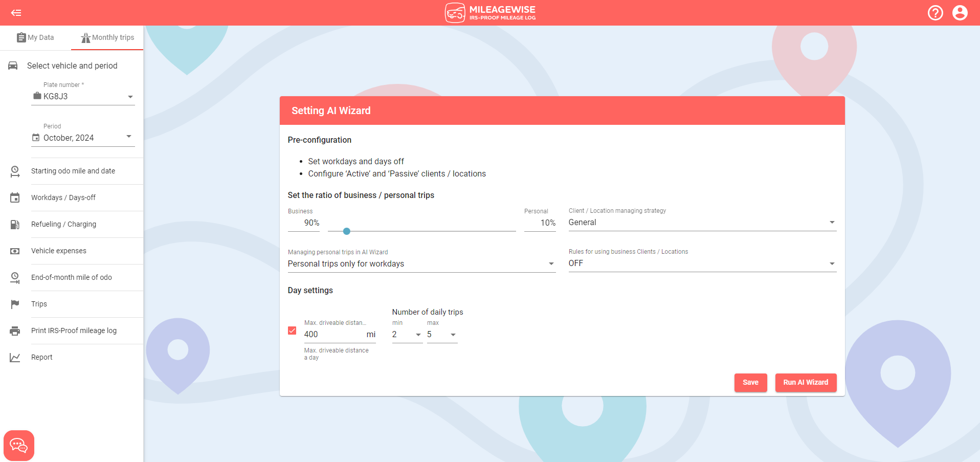Viewport: 980px width, 462px height.
Task: Open Client / Location managing strategy dropdown
Action: tap(702, 222)
